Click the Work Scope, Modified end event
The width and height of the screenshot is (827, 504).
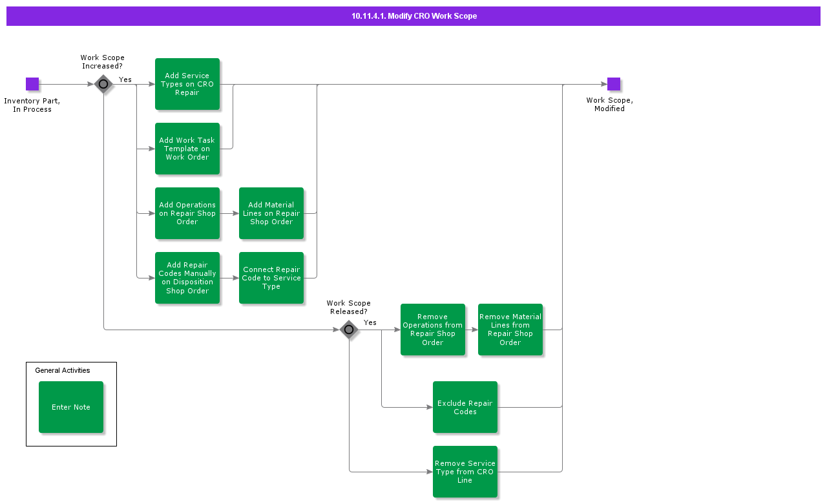pyautogui.click(x=613, y=84)
